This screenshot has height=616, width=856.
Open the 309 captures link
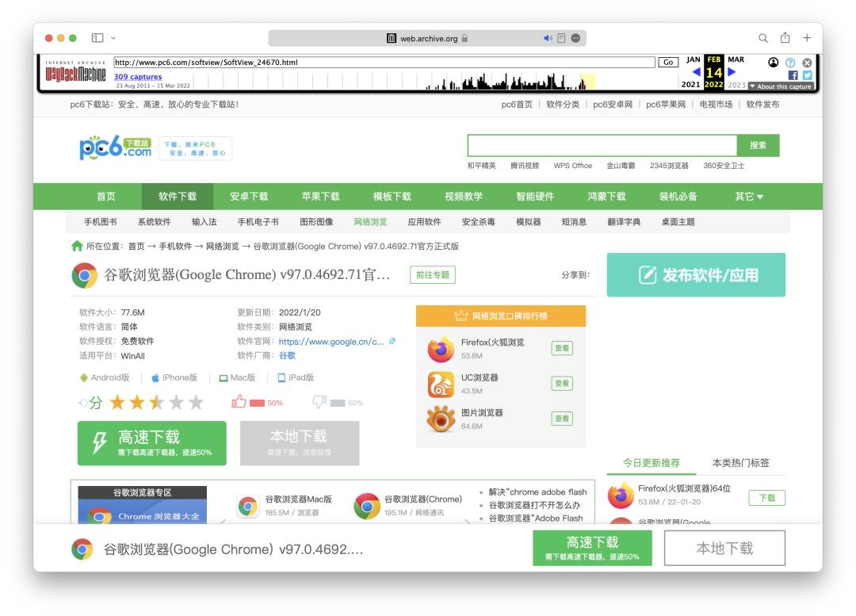click(x=138, y=77)
